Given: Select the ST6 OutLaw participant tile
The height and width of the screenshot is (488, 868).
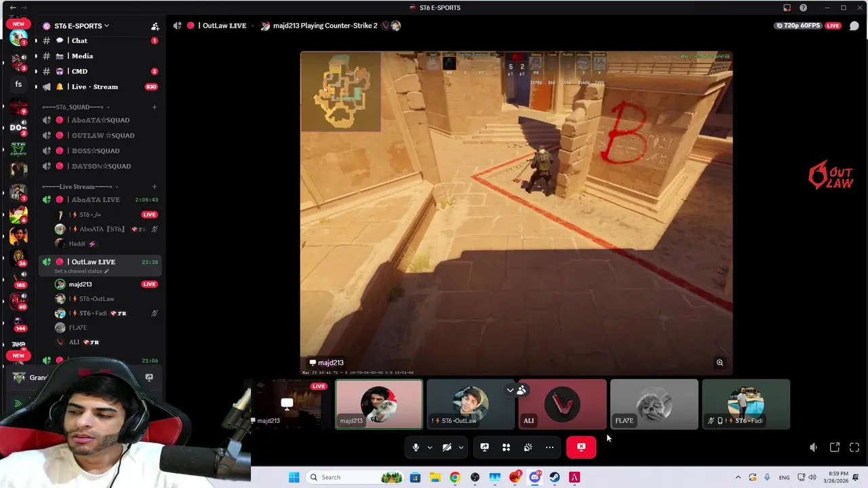Looking at the screenshot, I should tap(471, 405).
